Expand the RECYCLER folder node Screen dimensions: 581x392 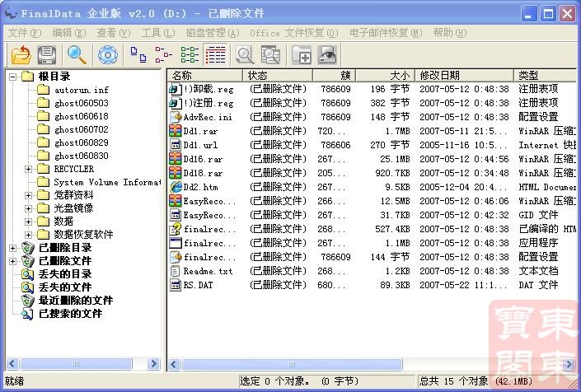29,169
